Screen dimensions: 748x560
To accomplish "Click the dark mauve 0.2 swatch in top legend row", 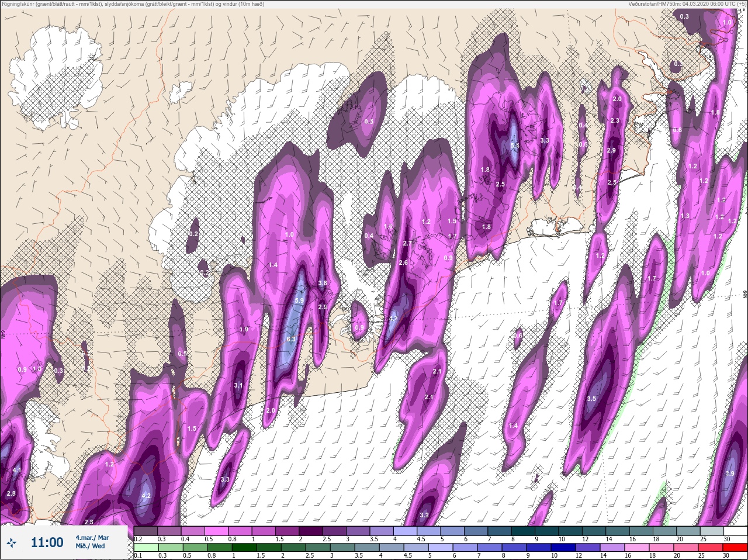I will [x=146, y=531].
